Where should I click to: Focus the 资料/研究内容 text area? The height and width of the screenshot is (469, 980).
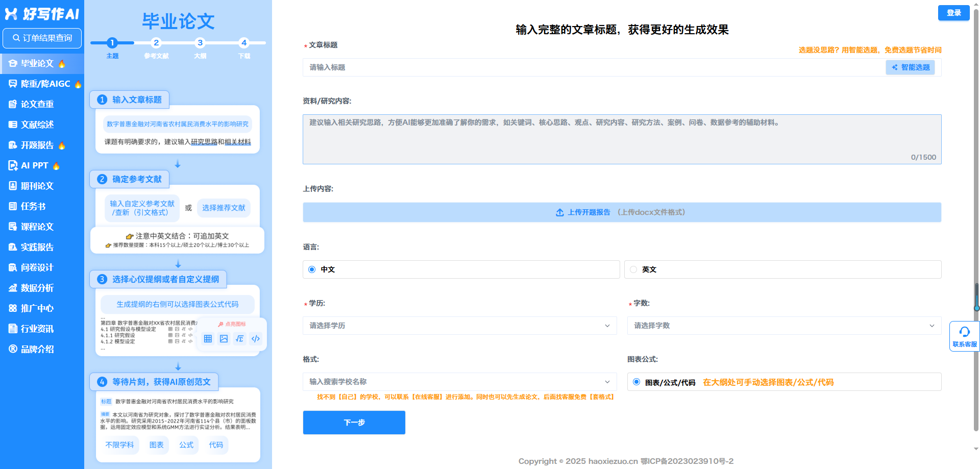[622, 139]
